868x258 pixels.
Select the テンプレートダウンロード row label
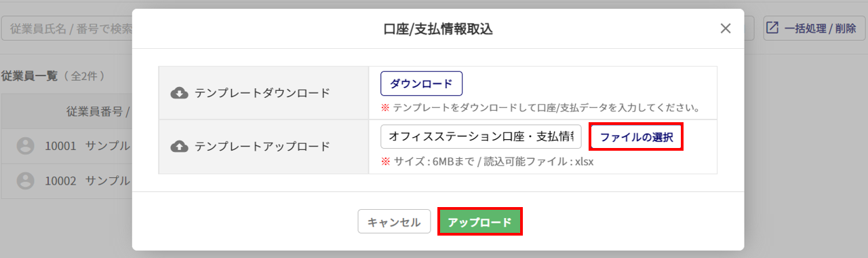pos(262,93)
